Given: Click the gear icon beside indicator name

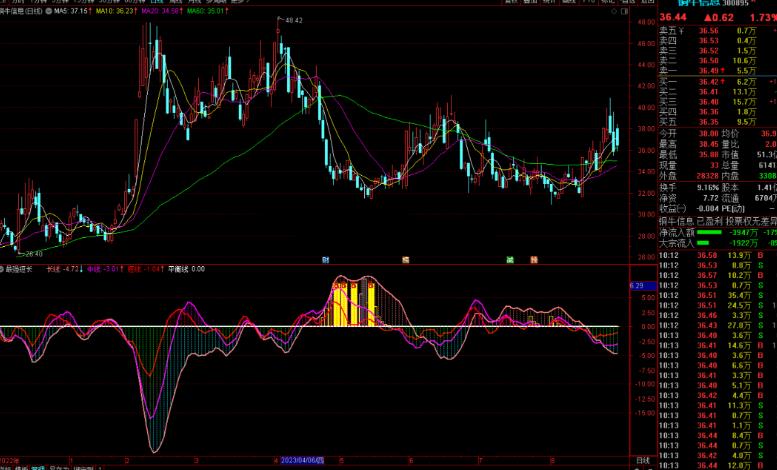Looking at the screenshot, I should click(1, 269).
